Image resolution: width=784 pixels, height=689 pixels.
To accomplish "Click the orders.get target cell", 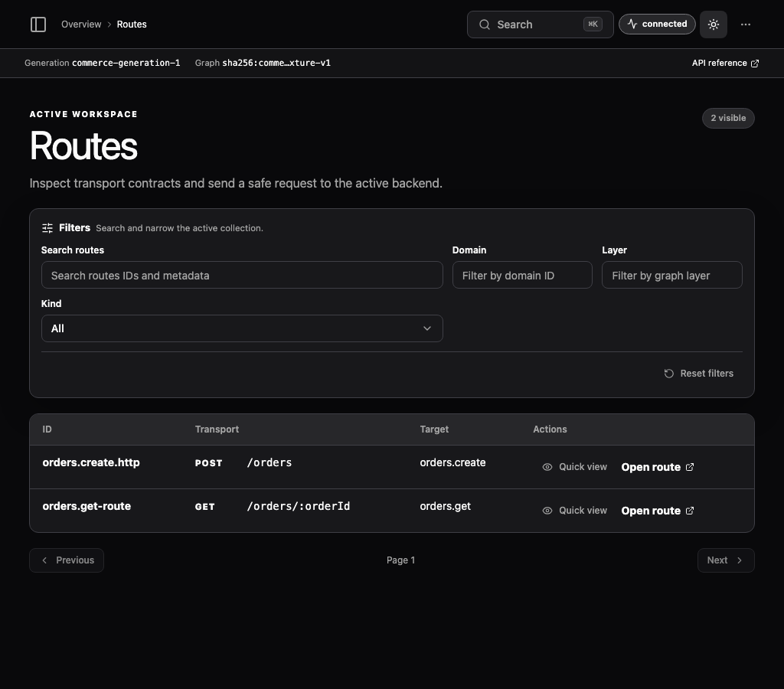I will (x=445, y=506).
